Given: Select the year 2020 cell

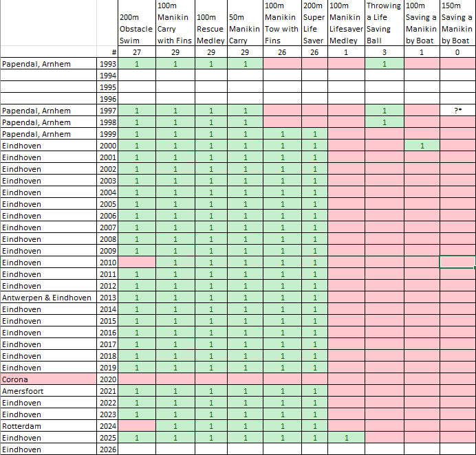Looking at the screenshot, I should 107,379.
